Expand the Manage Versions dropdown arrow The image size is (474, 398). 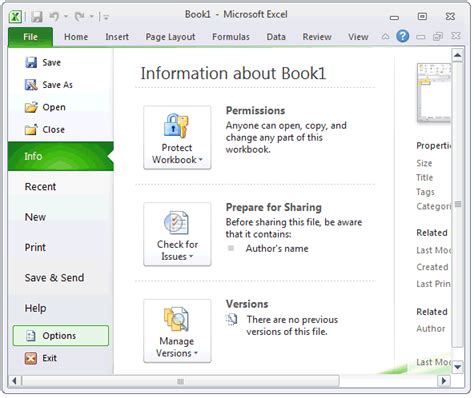pos(196,353)
